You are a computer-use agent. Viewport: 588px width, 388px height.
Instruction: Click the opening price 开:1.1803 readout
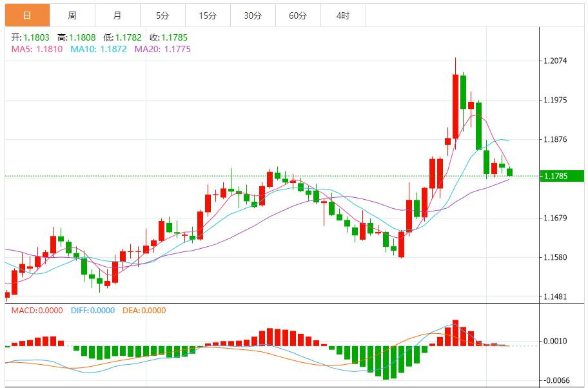(x=30, y=38)
